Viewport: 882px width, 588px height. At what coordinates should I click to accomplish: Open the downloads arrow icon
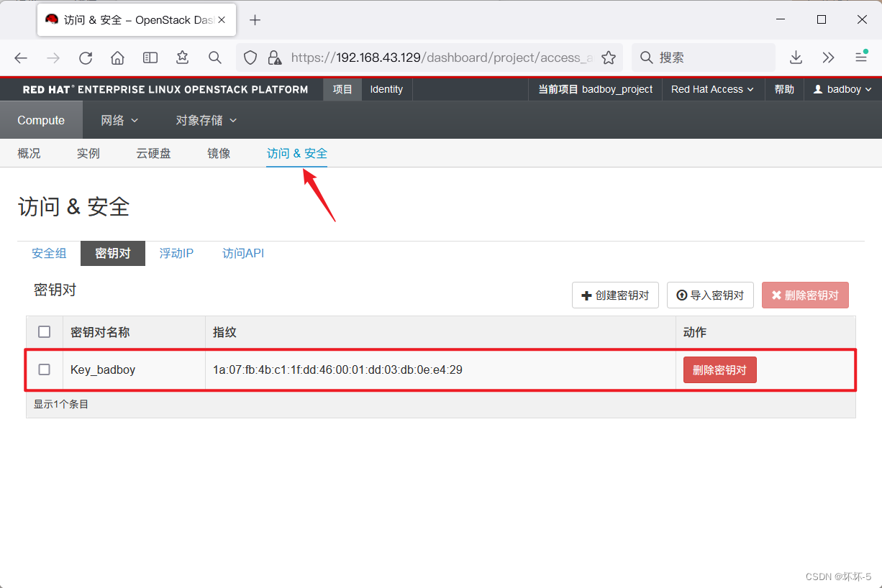pos(796,58)
